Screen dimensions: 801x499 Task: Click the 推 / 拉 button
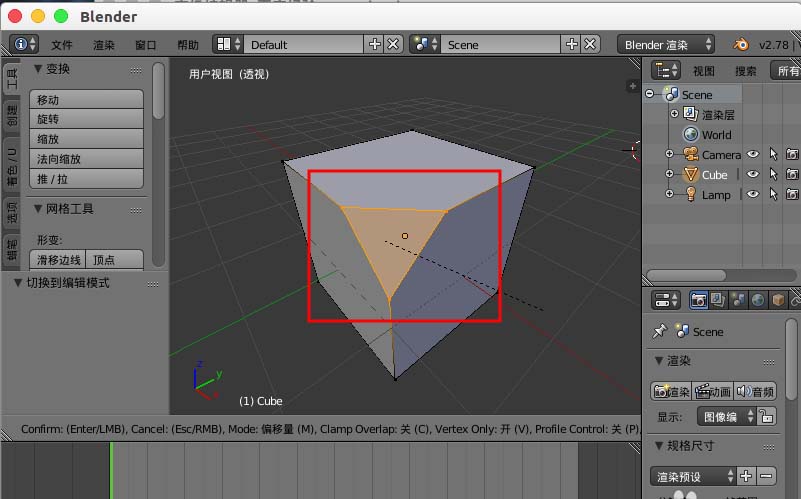click(86, 179)
